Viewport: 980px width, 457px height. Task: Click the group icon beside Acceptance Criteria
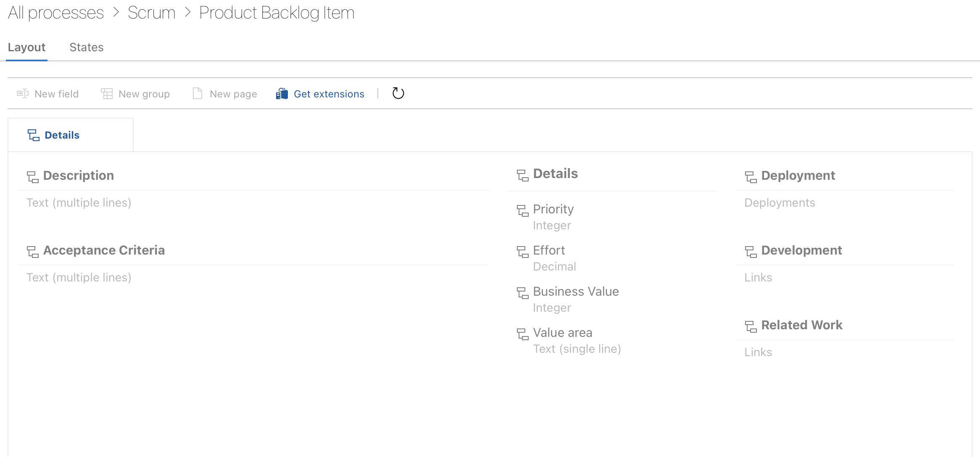tap(33, 252)
